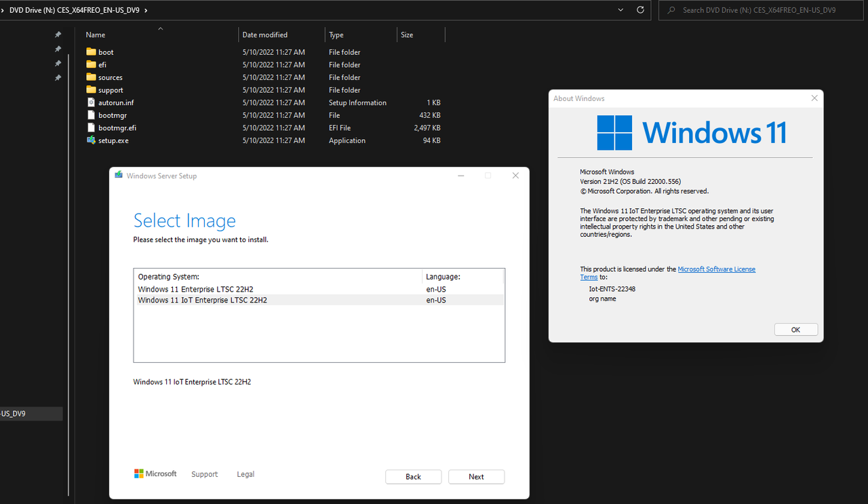
Task: Click the Language column header
Action: coord(443,277)
